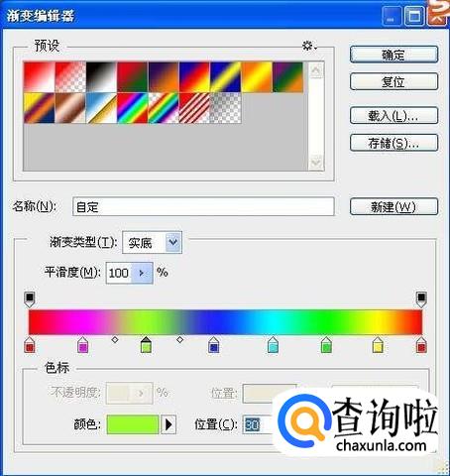Click the 确定 button

(394, 55)
